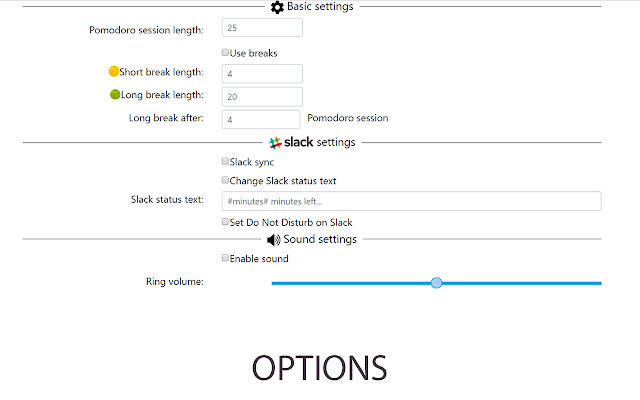Click the green Long break dot

[x=115, y=95]
